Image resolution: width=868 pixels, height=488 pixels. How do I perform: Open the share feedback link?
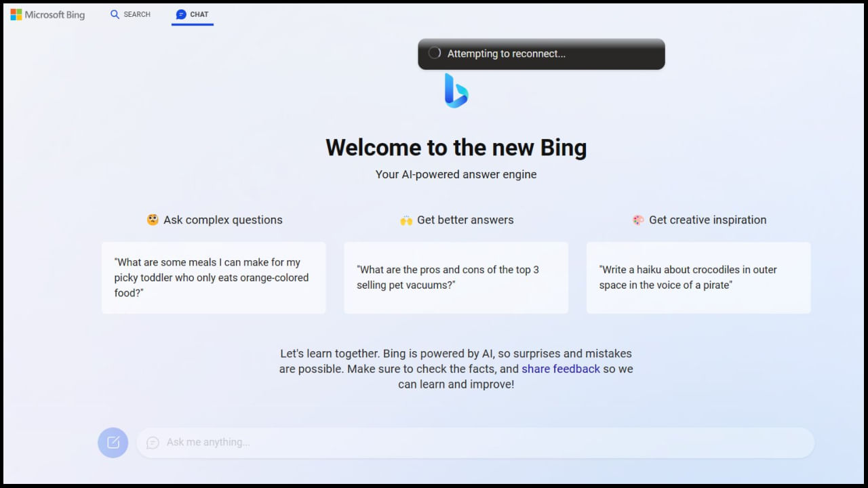coord(561,369)
